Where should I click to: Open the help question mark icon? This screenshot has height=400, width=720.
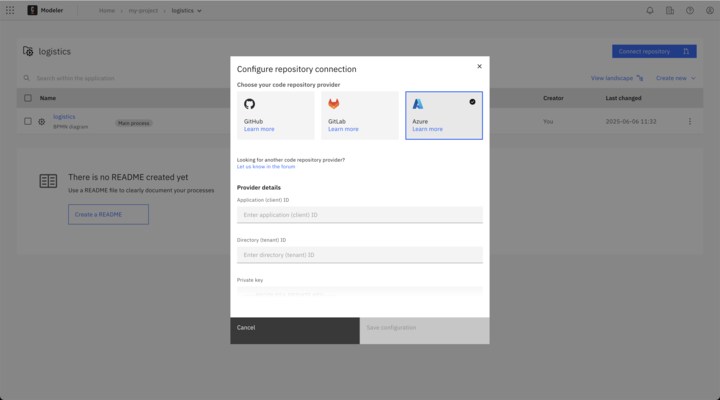point(690,10)
